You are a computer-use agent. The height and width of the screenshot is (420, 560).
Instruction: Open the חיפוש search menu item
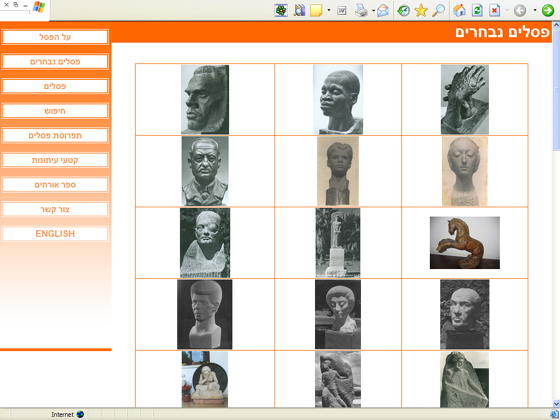click(55, 111)
